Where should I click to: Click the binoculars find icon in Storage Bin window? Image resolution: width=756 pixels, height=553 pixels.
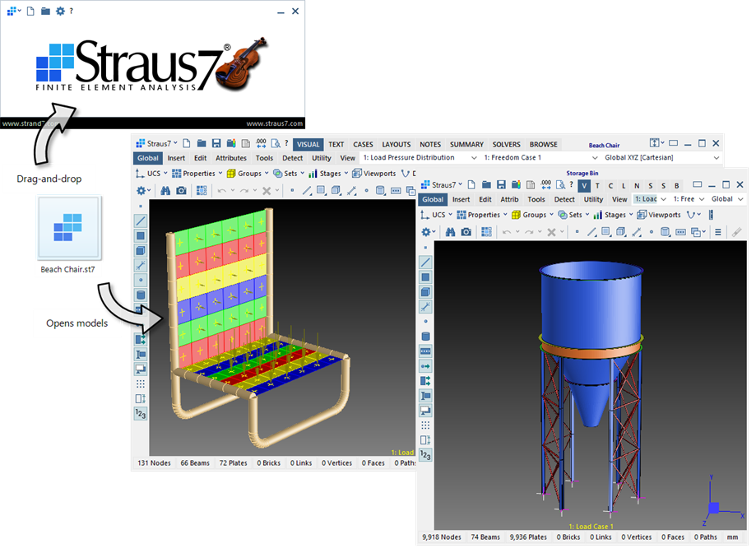[x=450, y=232]
